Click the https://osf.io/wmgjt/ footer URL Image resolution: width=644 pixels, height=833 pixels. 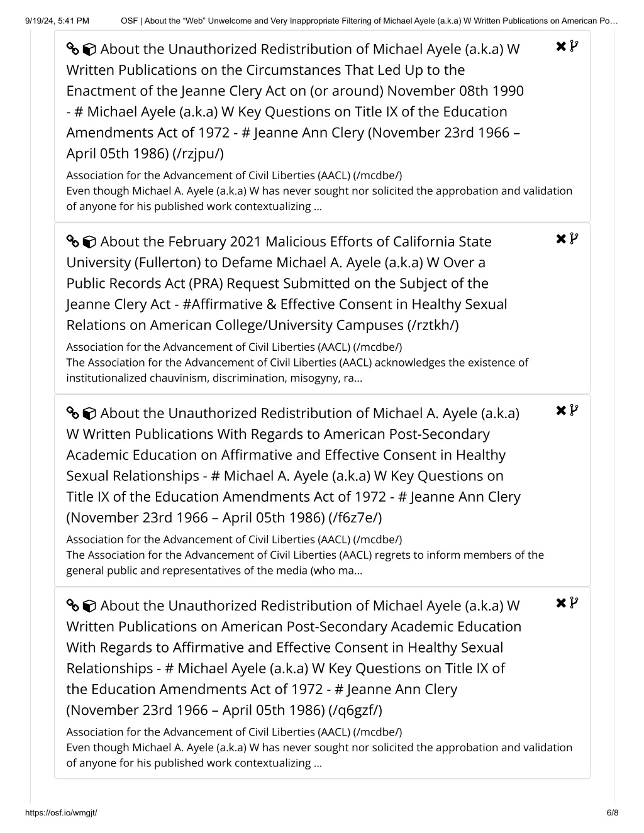point(61,812)
